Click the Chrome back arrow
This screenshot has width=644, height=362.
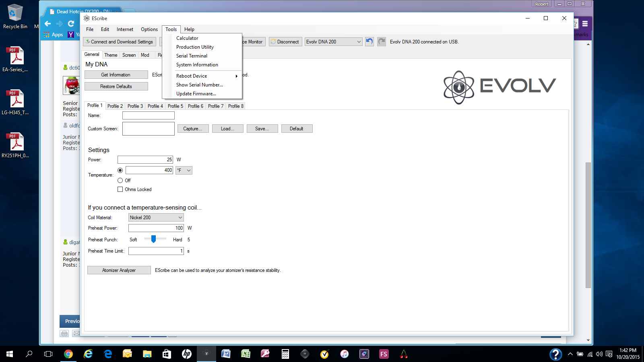[48, 24]
